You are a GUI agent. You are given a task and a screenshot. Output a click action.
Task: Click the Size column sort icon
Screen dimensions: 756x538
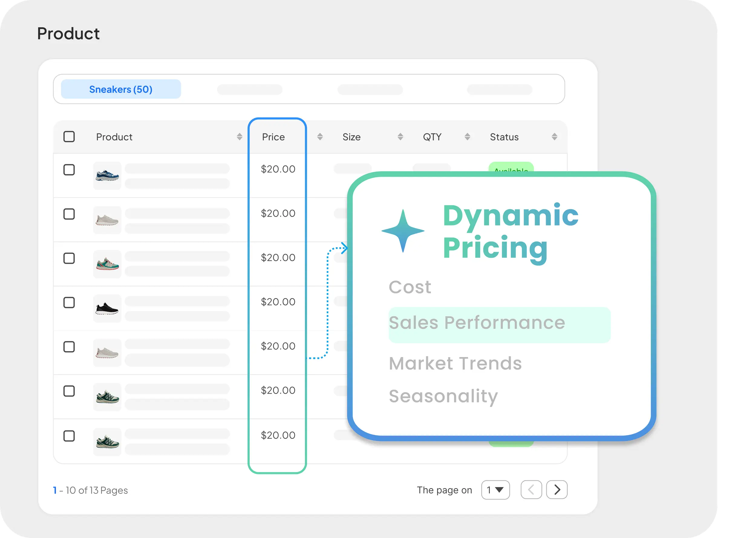(400, 137)
